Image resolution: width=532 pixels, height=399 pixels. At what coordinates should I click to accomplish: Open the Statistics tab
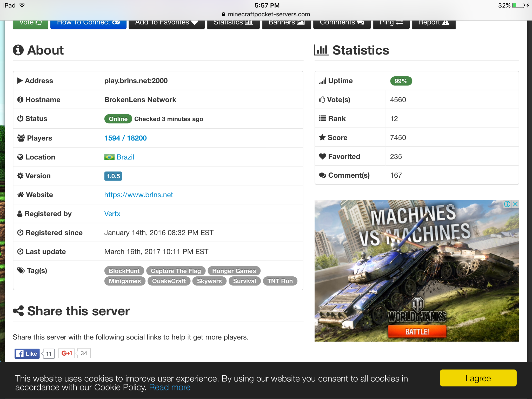(233, 24)
